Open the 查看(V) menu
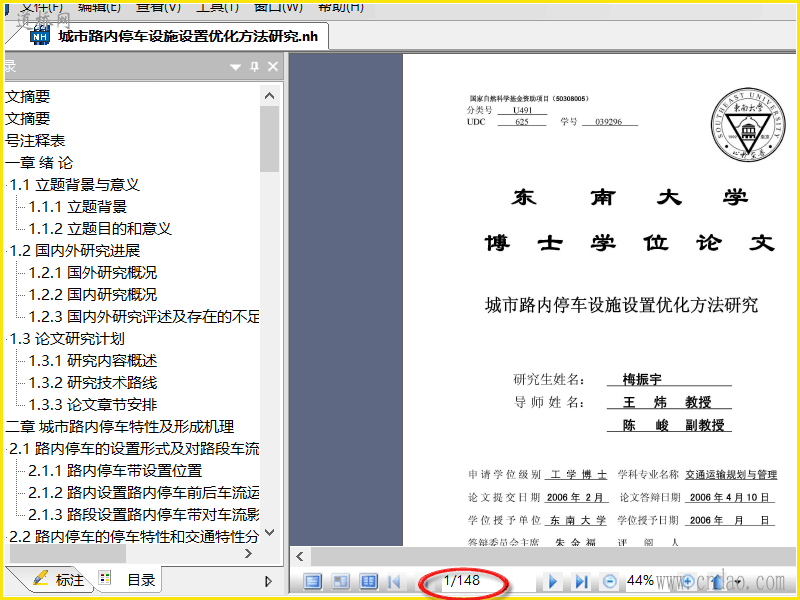This screenshot has width=800, height=600. click(159, 7)
